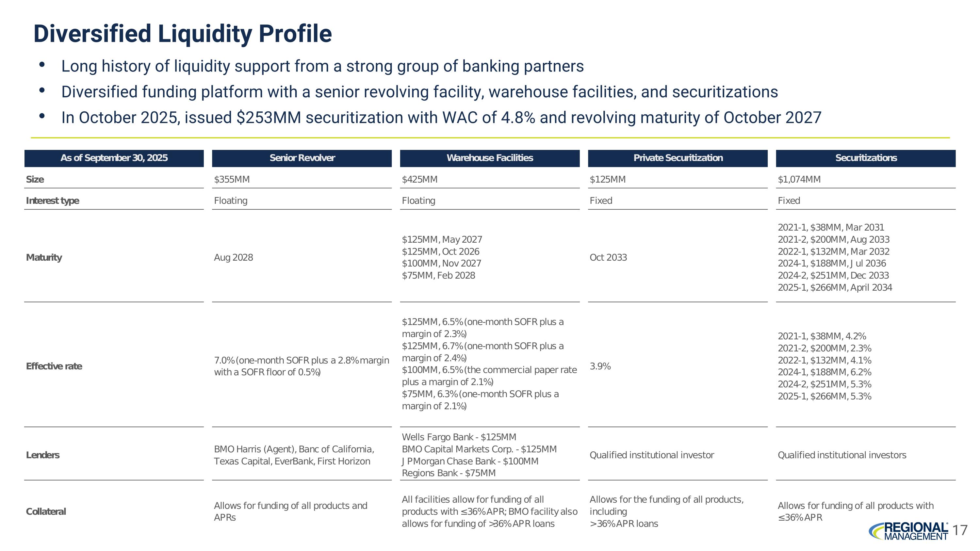Select the Effective rate row label
Viewport: 980px width, 551px height.
coord(54,366)
